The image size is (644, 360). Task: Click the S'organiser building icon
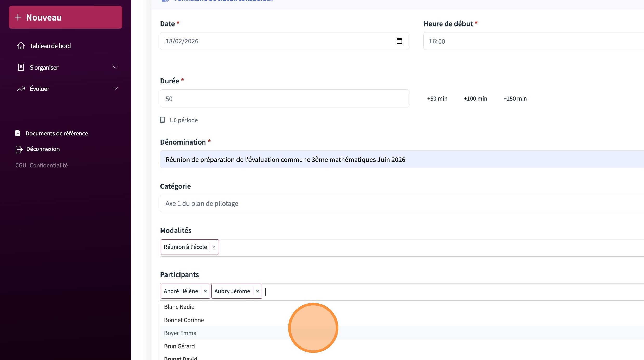click(x=21, y=67)
